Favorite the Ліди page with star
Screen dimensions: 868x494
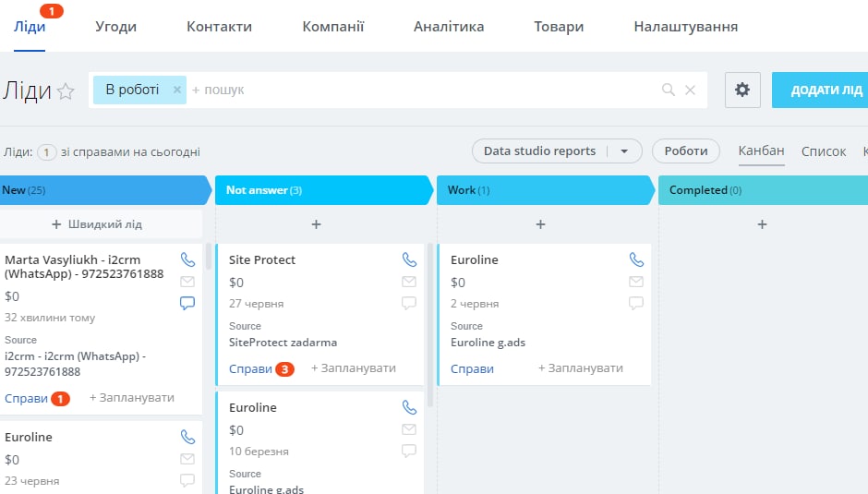66,90
